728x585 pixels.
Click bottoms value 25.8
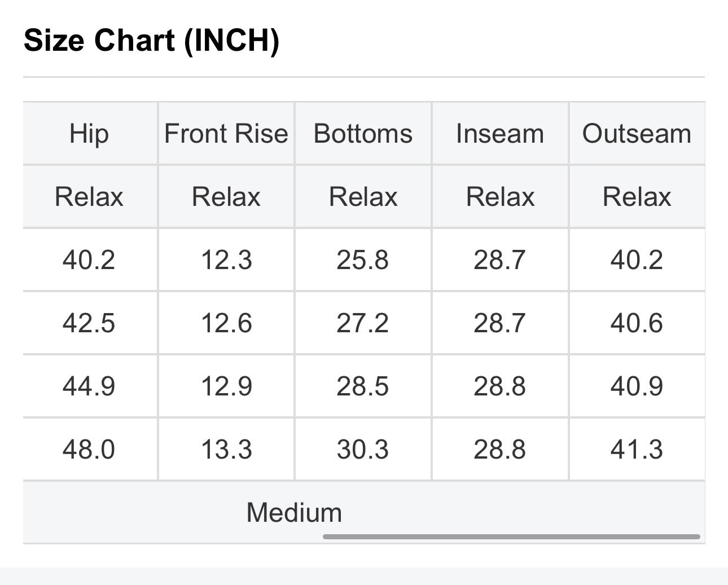click(x=363, y=260)
